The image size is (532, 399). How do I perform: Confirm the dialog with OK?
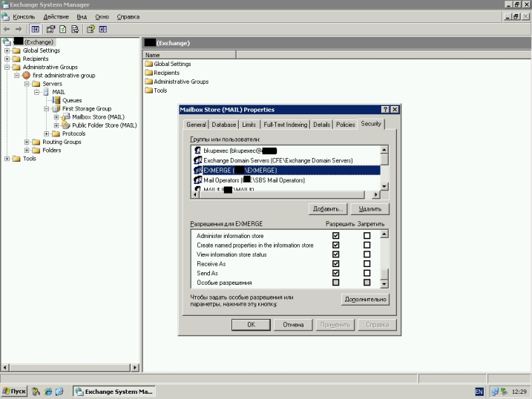(251, 325)
